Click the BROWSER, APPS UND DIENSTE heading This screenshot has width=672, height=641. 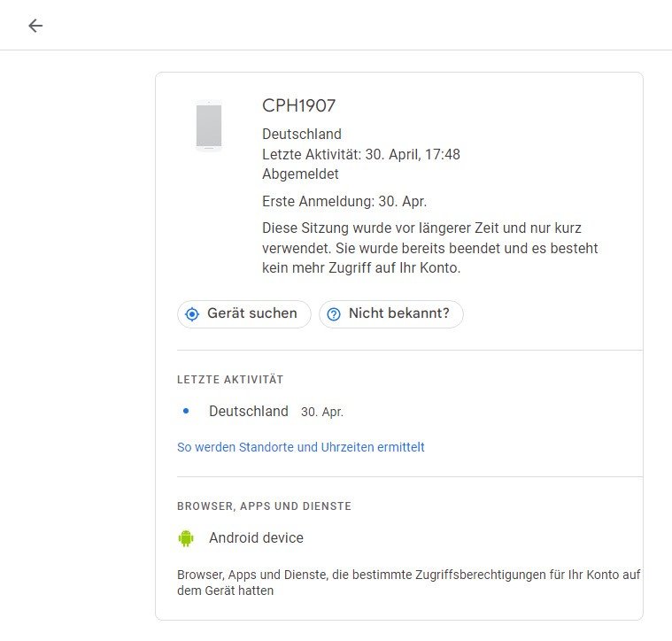click(264, 506)
